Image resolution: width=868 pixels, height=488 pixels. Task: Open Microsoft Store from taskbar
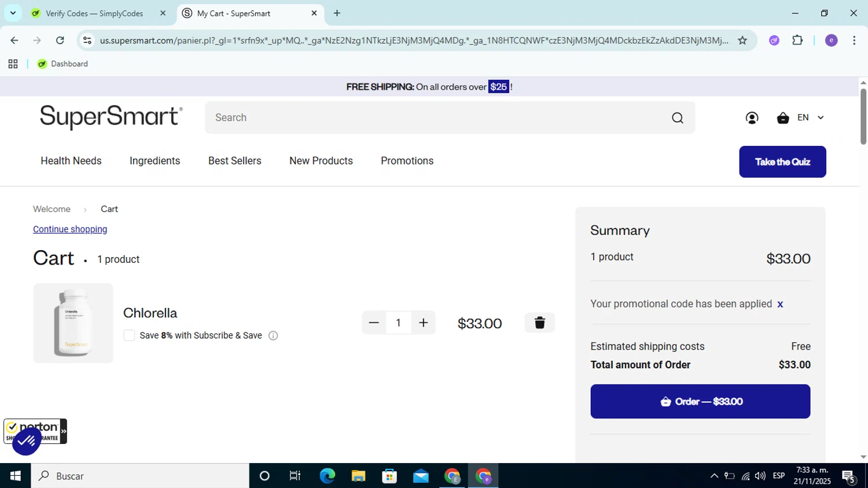[389, 476]
